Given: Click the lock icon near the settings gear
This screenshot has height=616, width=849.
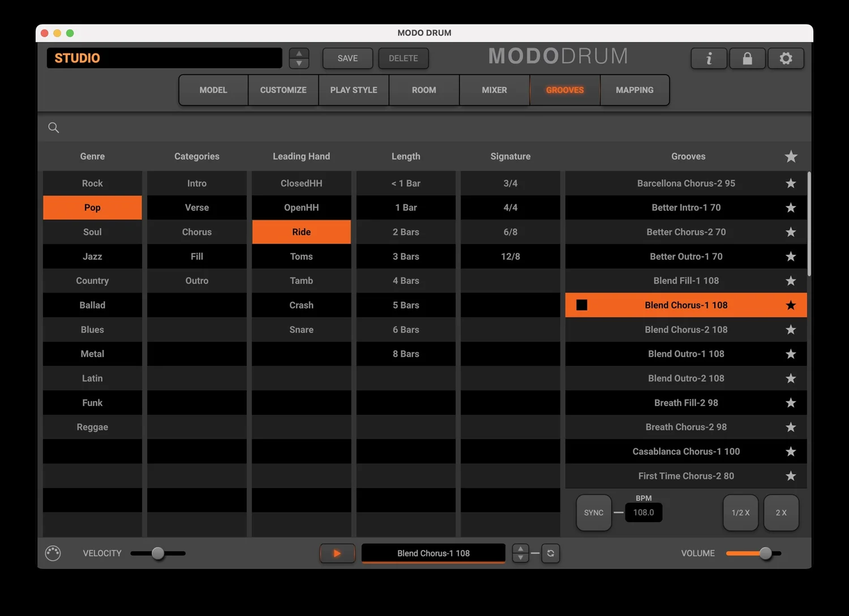Looking at the screenshot, I should (747, 58).
